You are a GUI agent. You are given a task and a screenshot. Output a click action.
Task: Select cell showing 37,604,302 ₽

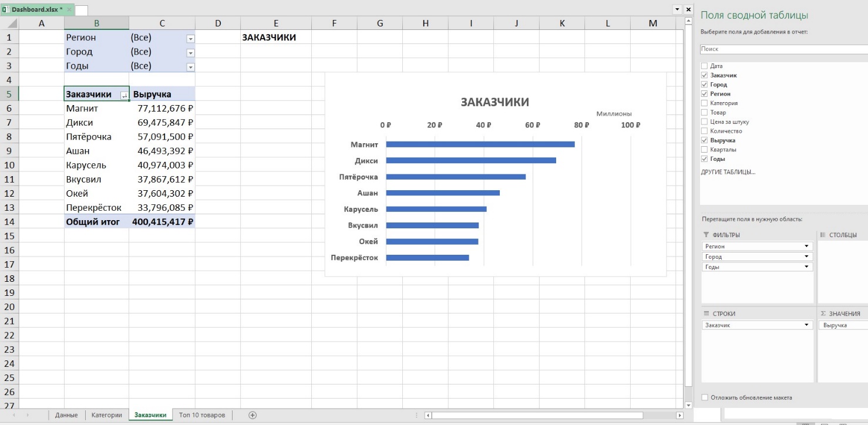(162, 193)
